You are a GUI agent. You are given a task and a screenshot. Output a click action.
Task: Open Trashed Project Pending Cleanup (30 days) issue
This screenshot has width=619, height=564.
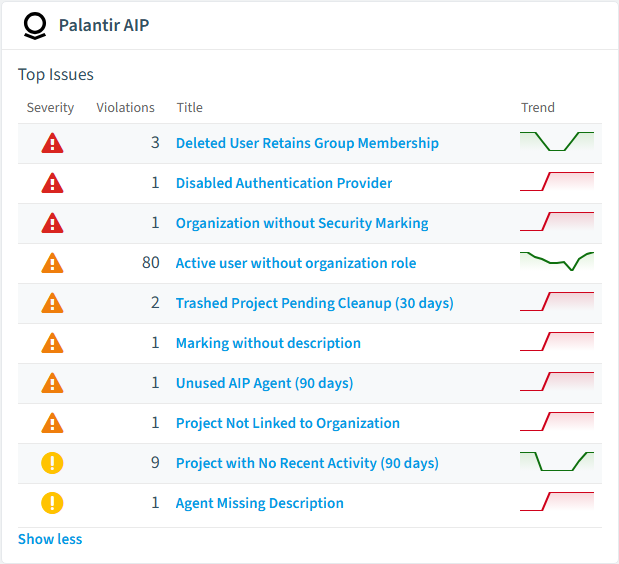(315, 303)
